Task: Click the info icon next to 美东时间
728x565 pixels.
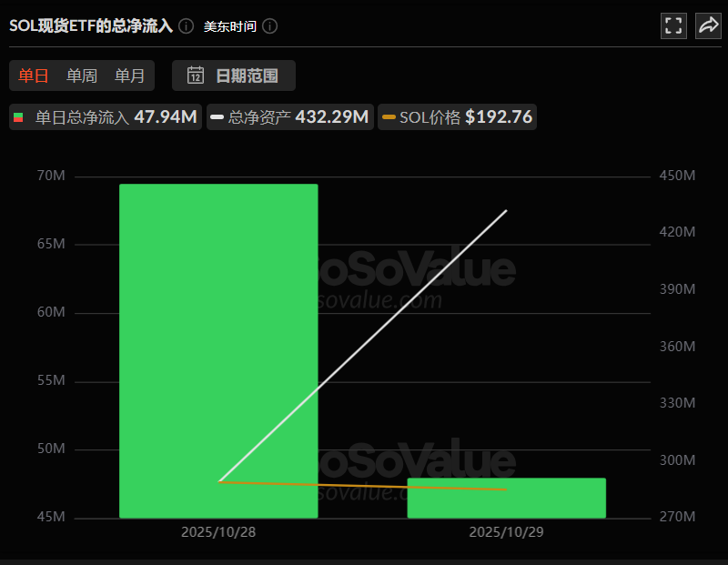Action: pyautogui.click(x=269, y=27)
